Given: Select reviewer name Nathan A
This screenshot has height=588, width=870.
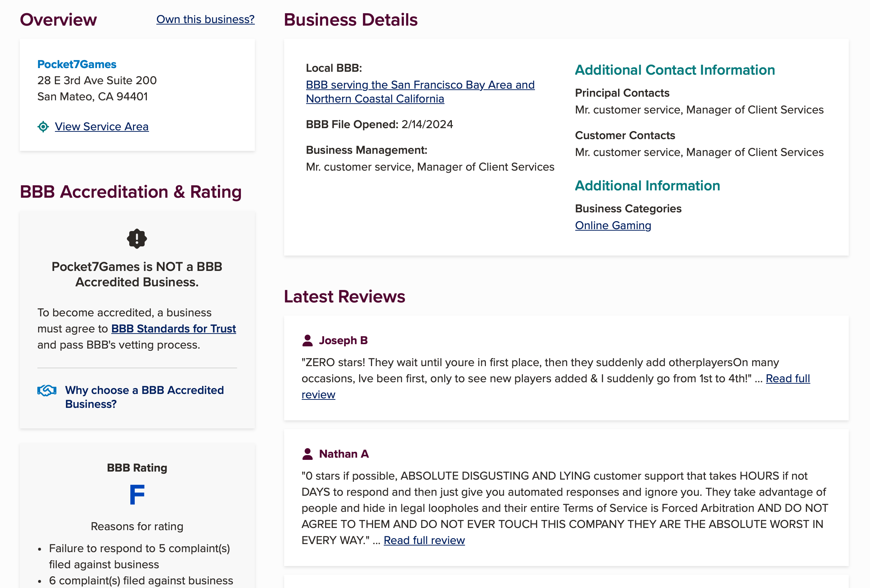Looking at the screenshot, I should pyautogui.click(x=344, y=454).
